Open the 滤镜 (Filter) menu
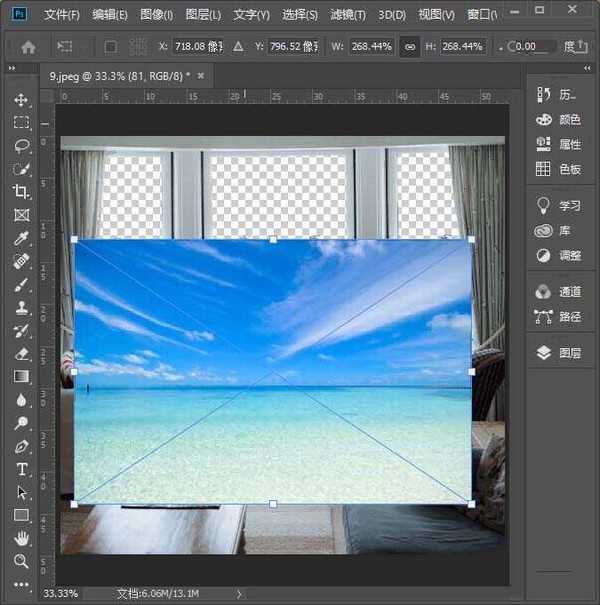 pyautogui.click(x=347, y=15)
